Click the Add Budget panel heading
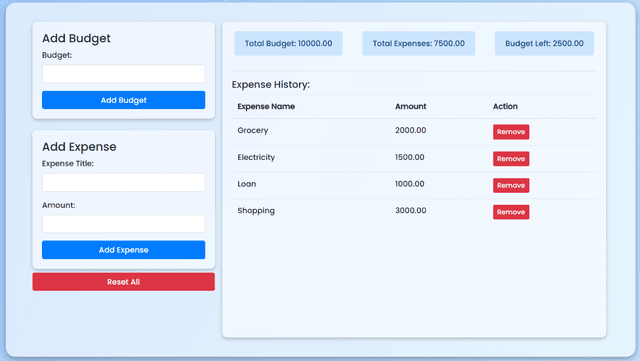Screen dimensions: 640x361 [x=76, y=38]
